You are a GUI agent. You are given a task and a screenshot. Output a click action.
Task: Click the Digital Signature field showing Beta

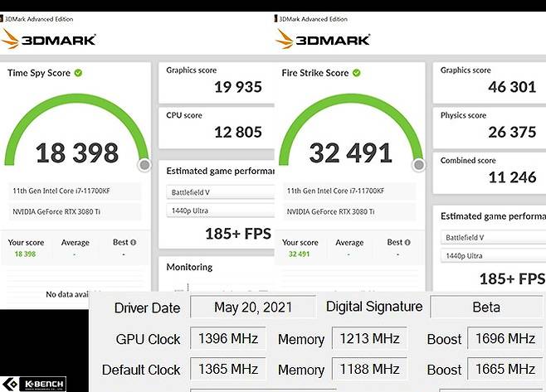(x=485, y=307)
